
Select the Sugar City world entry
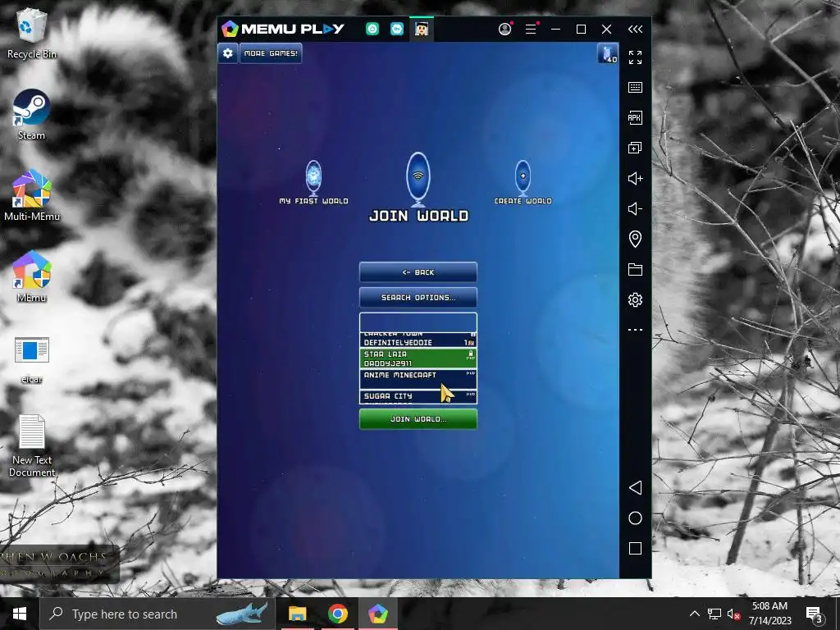[418, 397]
